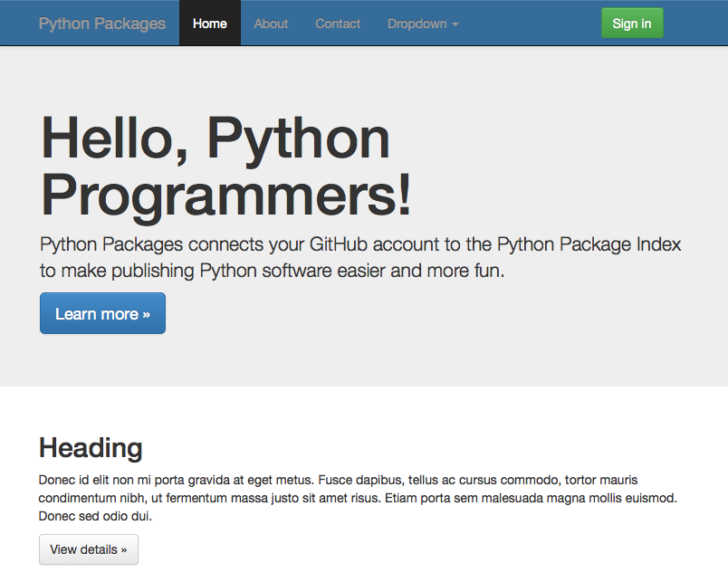728x573 pixels.
Task: Click the green Sign in button
Action: tap(632, 24)
